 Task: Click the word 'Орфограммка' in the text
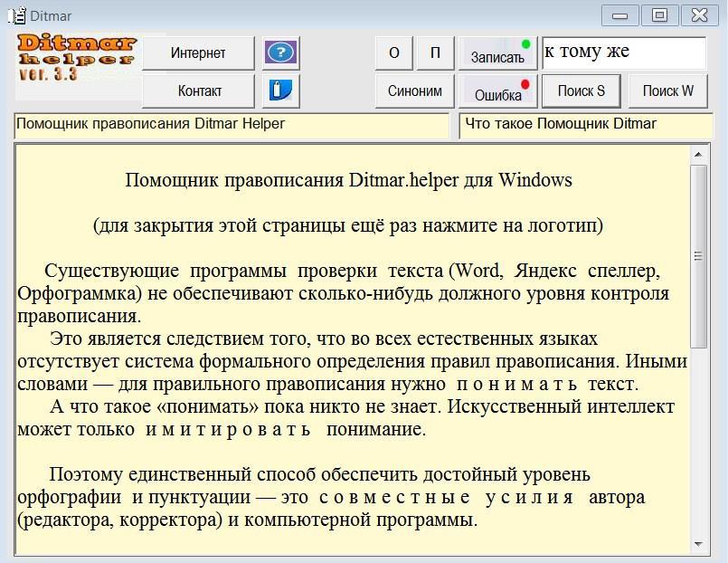click(x=79, y=294)
